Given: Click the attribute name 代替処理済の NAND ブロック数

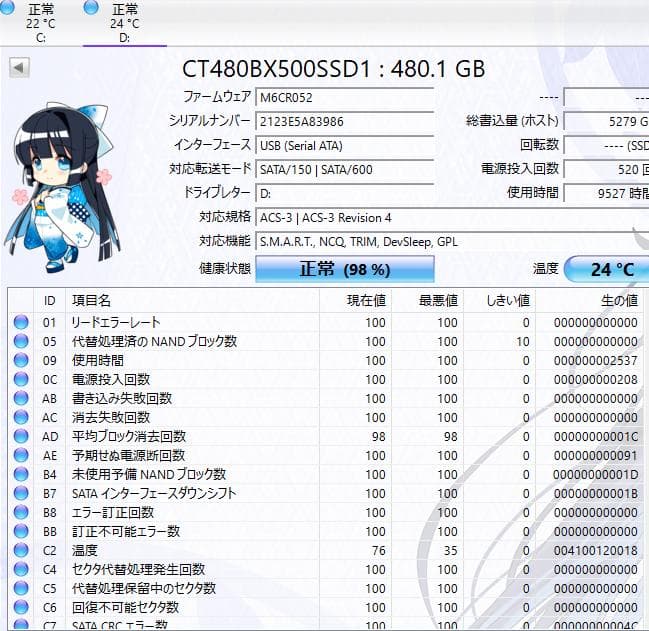Looking at the screenshot, I should (x=154, y=341).
